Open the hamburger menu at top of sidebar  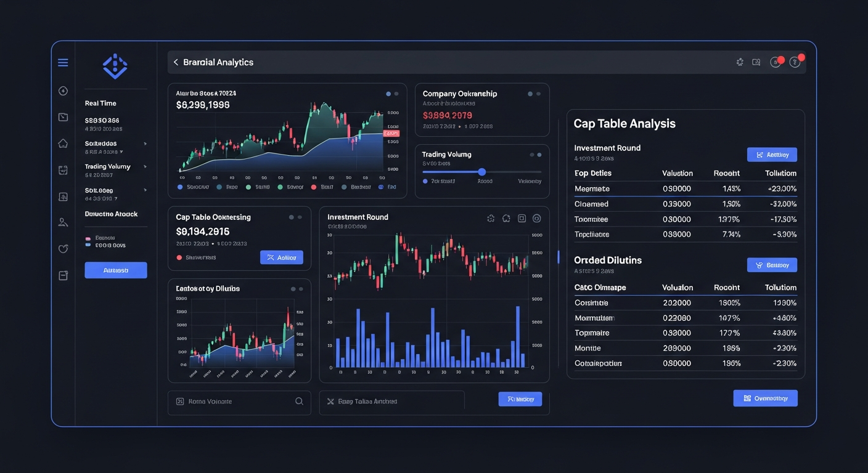point(62,62)
